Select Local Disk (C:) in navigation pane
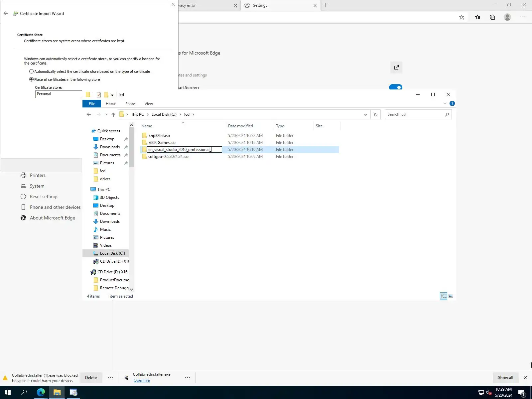The height and width of the screenshot is (399, 532). [x=112, y=253]
